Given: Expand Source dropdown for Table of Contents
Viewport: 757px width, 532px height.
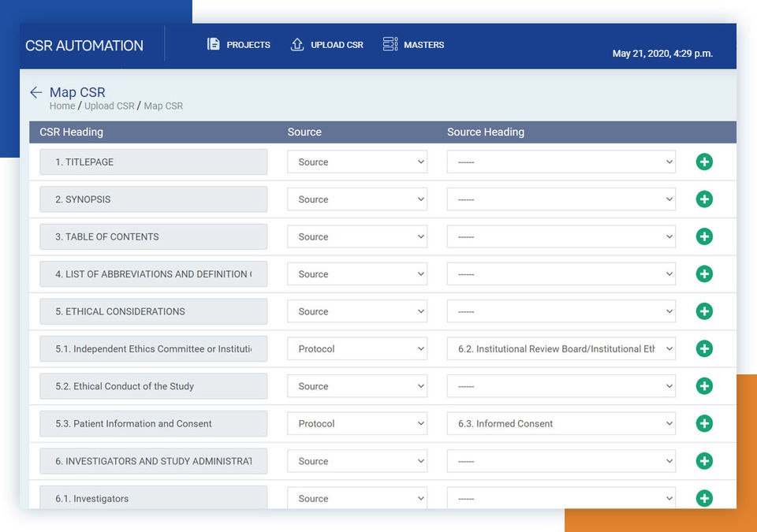Looking at the screenshot, I should [x=357, y=236].
